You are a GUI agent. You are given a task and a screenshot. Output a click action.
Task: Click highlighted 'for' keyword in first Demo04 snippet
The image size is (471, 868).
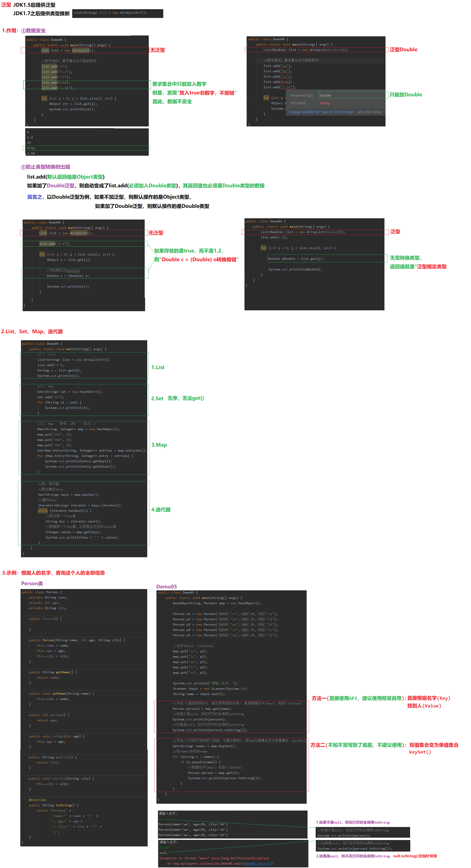[x=44, y=98]
